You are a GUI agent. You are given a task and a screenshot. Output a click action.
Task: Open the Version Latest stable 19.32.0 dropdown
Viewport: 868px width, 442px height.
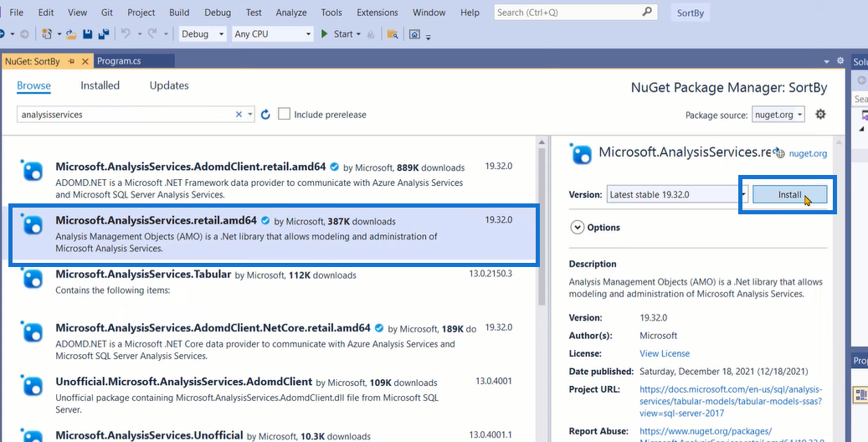click(x=677, y=194)
